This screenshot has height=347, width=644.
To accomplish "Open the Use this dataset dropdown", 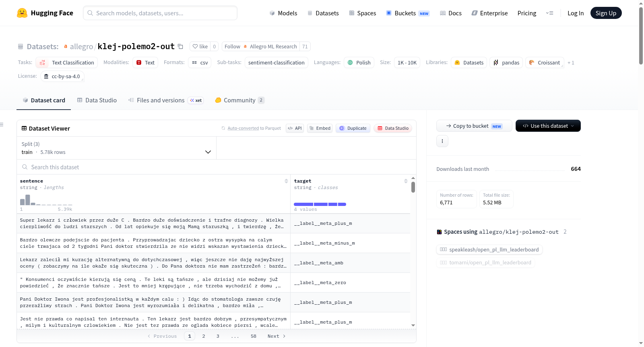I will point(548,126).
